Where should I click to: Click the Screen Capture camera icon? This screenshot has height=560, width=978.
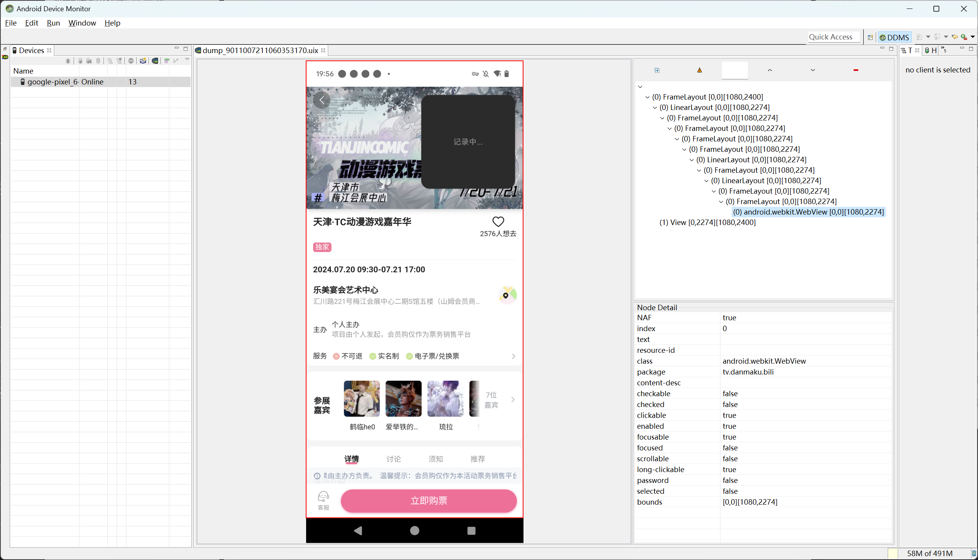tap(143, 61)
